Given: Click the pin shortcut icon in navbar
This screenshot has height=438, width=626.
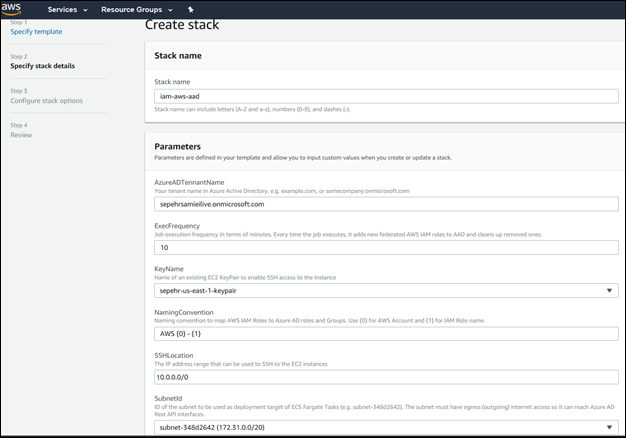Looking at the screenshot, I should coord(191,10).
